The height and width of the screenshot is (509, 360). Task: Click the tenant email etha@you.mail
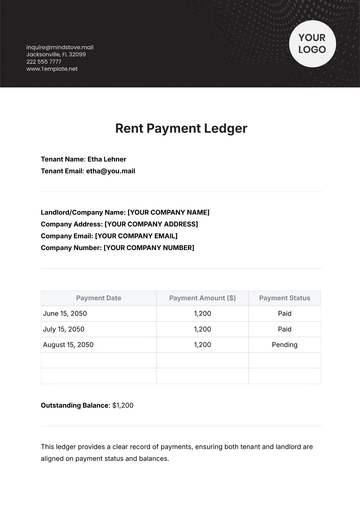point(111,171)
